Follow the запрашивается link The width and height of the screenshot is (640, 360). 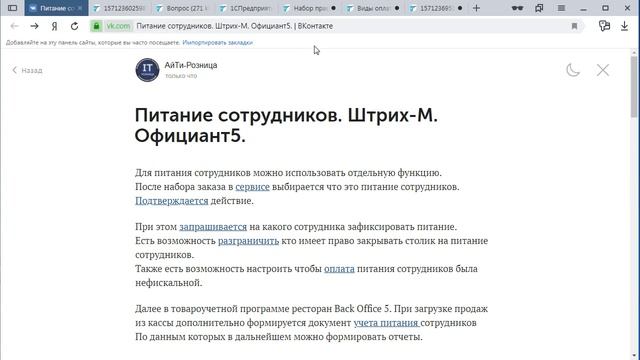[213, 227]
